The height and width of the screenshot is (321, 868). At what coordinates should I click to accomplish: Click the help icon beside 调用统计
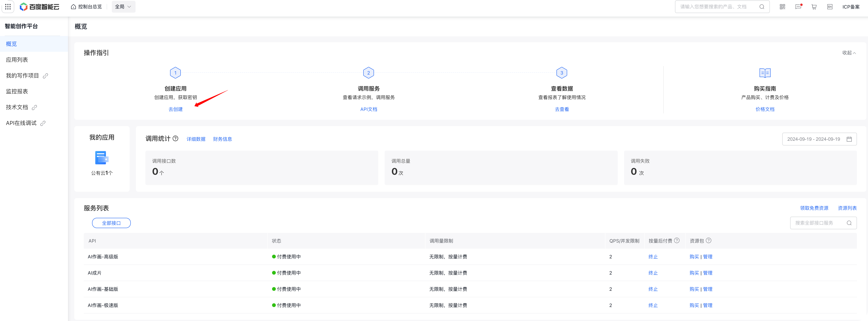[176, 139]
